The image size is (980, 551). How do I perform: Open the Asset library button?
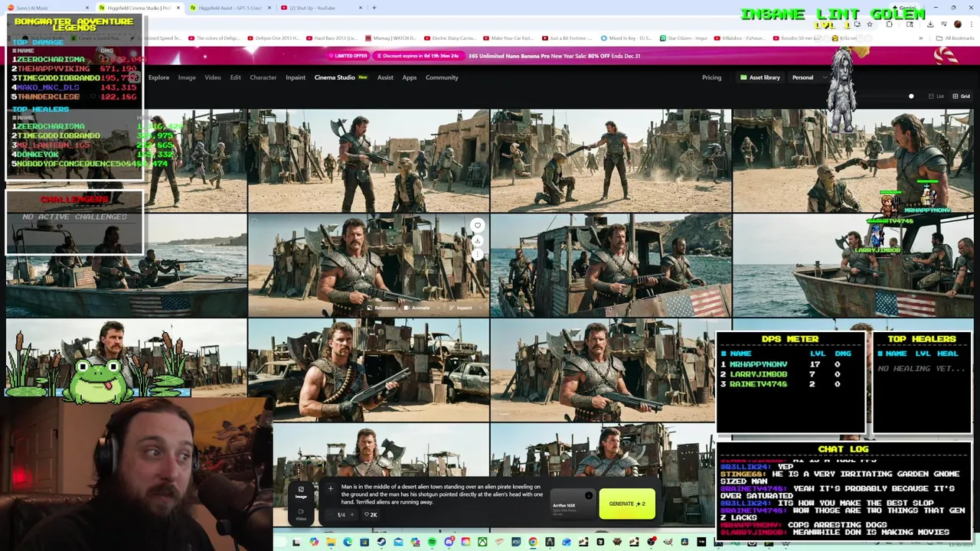(x=759, y=77)
